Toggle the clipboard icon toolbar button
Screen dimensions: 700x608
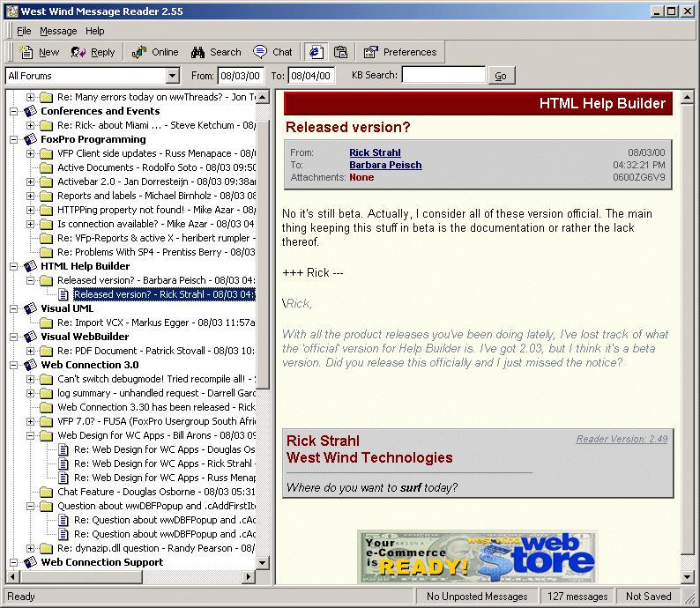(340, 52)
